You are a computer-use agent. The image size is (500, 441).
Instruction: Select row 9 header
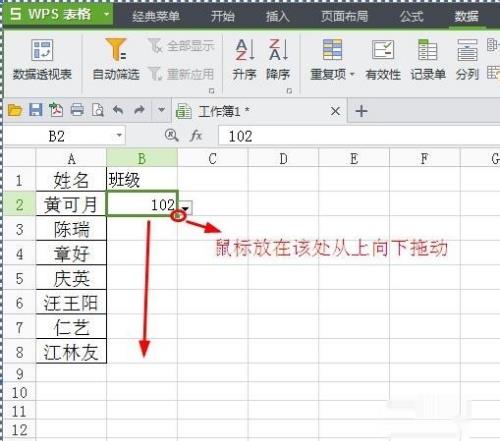click(x=19, y=373)
